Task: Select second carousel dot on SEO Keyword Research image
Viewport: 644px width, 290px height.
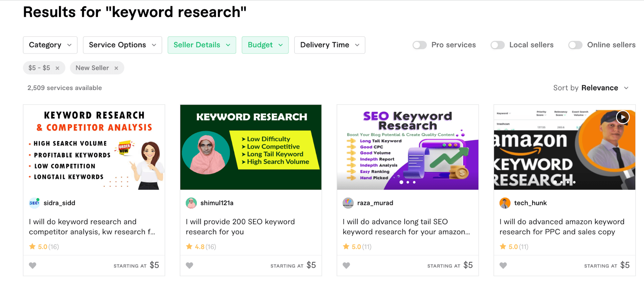Action: click(408, 182)
